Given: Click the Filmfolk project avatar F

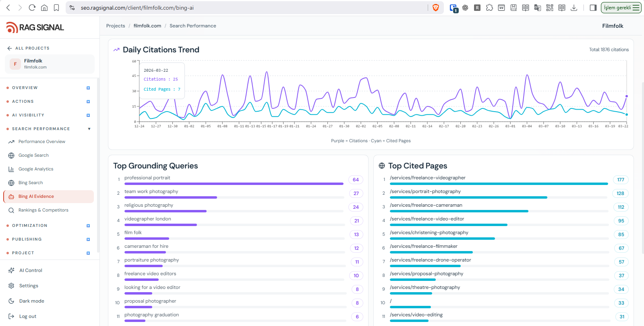Looking at the screenshot, I should [15, 64].
